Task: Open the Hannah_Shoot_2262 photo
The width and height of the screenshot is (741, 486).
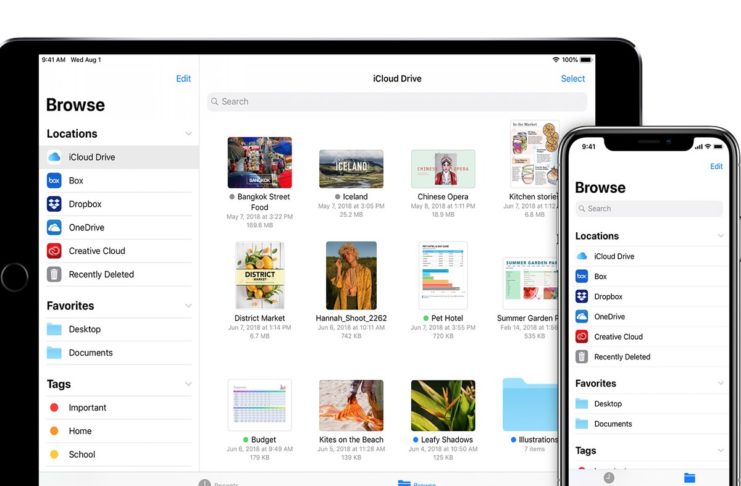Action: [351, 275]
